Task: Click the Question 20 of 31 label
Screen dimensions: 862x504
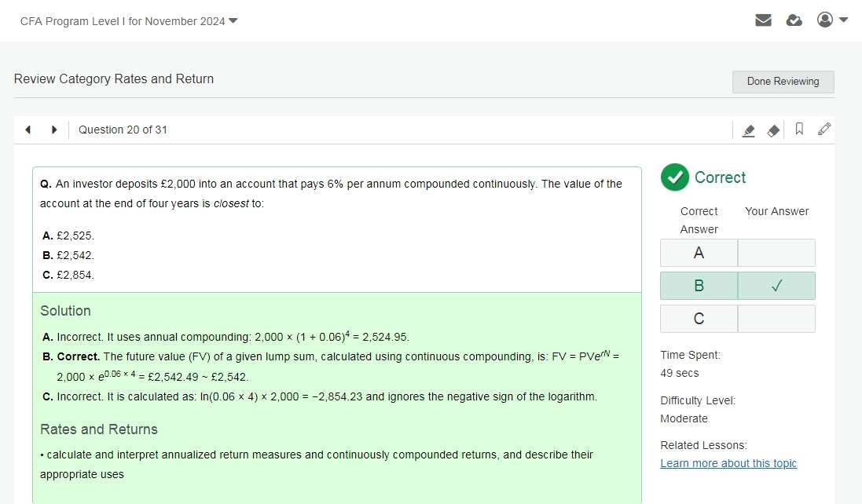Action: (x=123, y=130)
